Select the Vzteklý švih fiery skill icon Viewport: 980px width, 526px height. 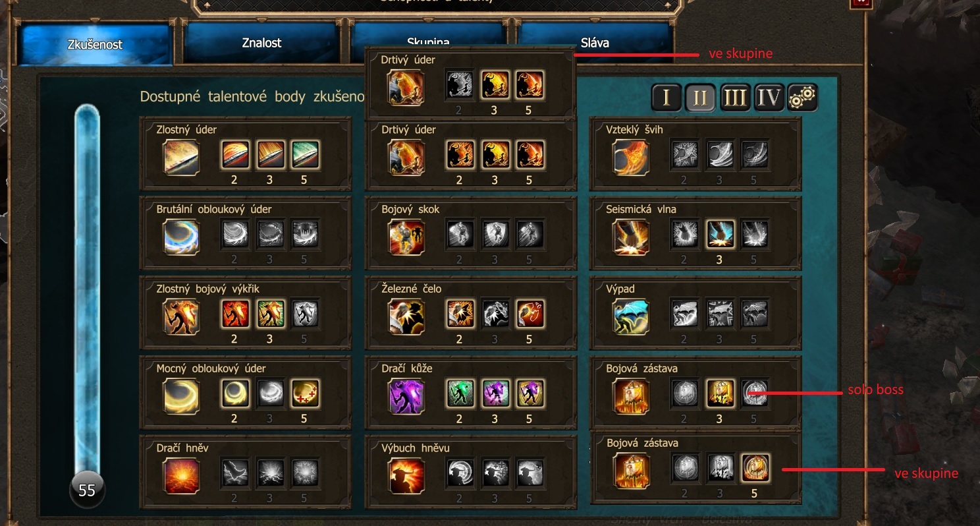pyautogui.click(x=631, y=157)
